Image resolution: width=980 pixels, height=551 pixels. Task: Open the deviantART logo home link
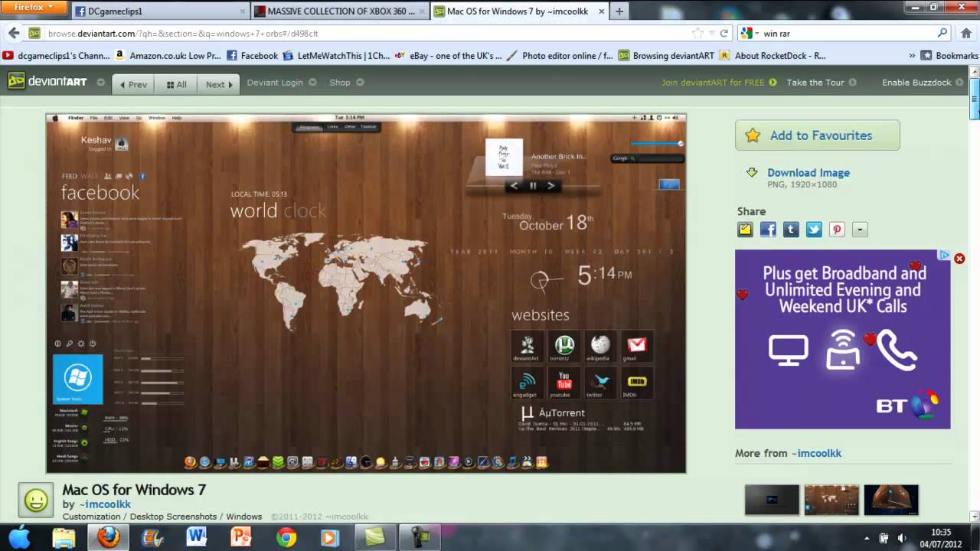[x=47, y=81]
